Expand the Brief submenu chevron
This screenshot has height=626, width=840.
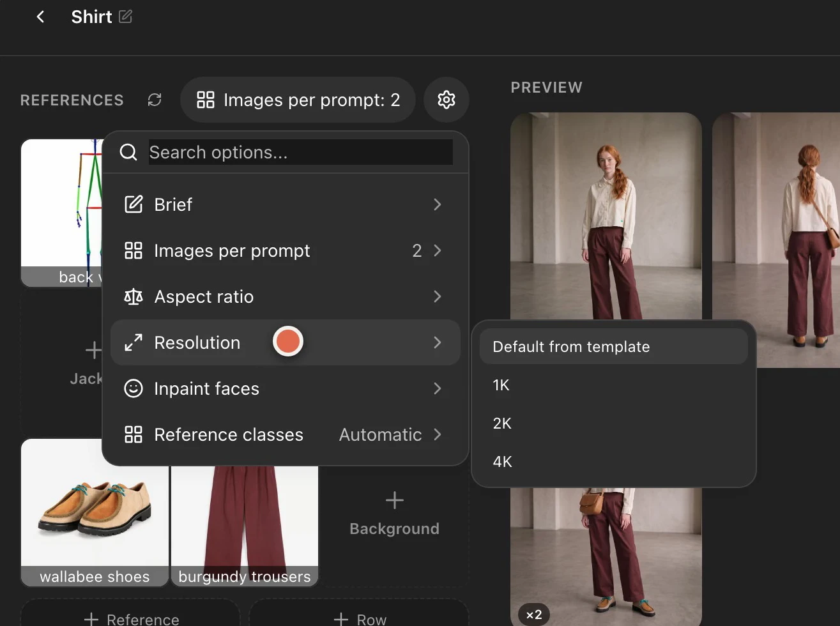coord(438,204)
